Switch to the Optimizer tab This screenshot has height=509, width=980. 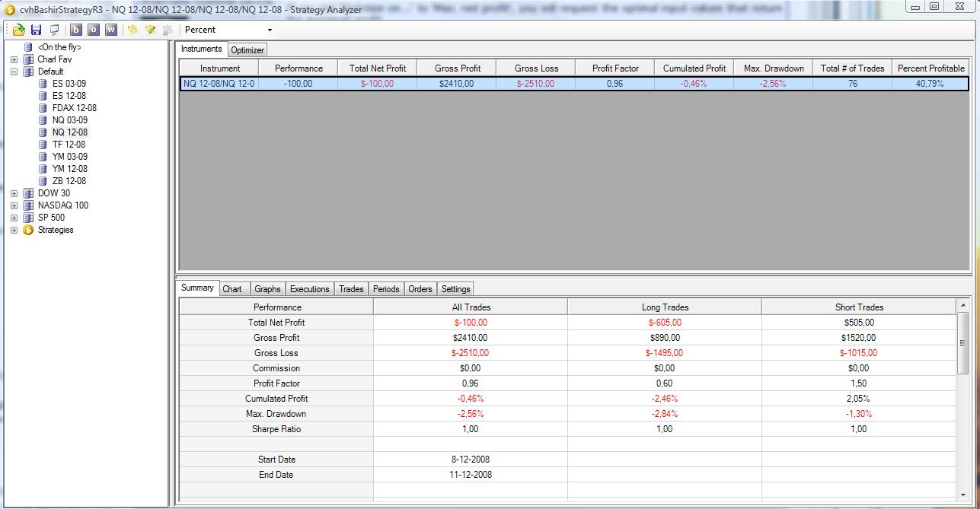coord(247,50)
